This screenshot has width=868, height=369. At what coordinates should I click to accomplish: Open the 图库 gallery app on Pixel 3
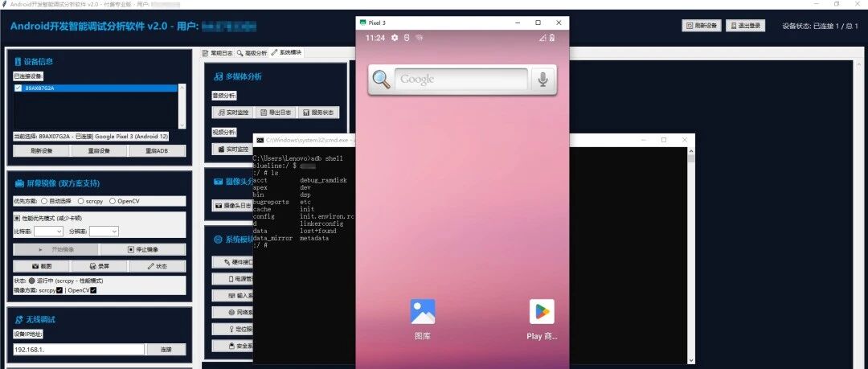423,311
